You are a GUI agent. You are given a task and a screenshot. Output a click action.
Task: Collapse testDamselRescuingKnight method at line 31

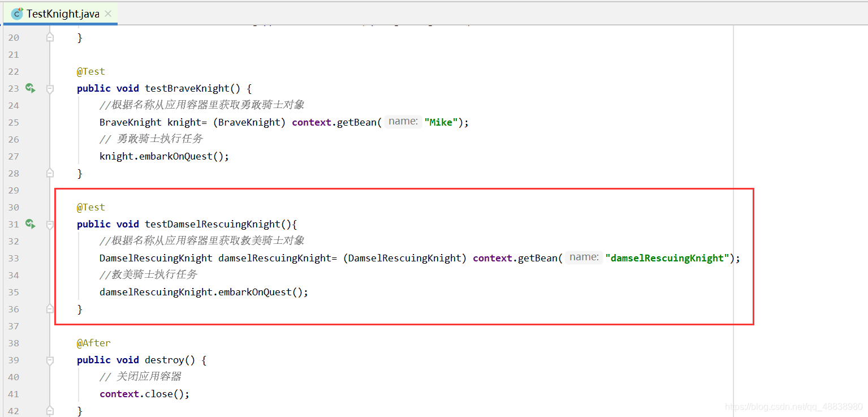pos(50,225)
